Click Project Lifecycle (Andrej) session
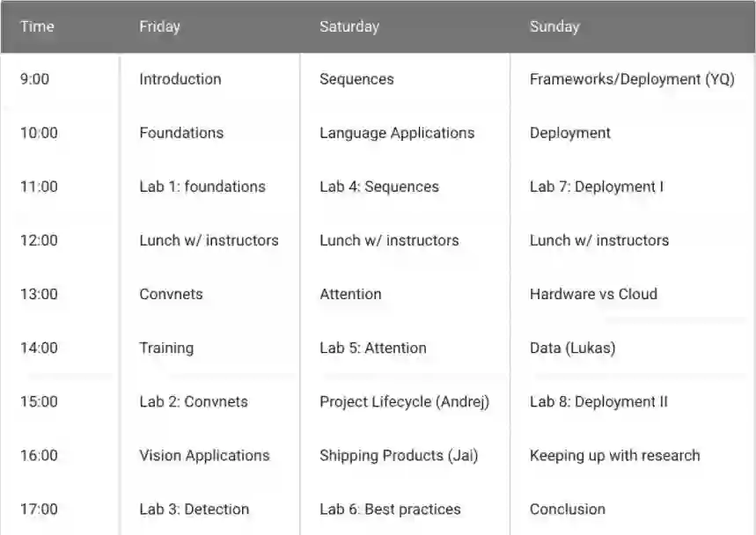The height and width of the screenshot is (535, 756). pos(404,401)
